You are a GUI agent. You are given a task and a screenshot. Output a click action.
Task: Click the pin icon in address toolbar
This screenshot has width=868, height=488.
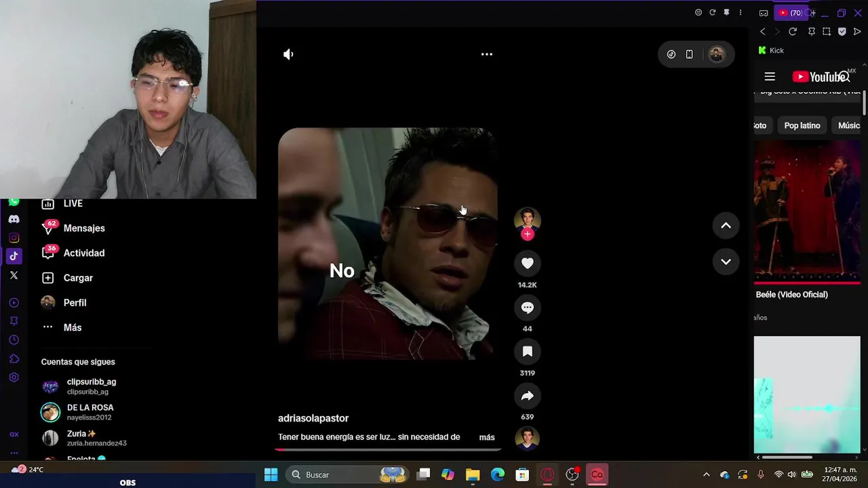(x=812, y=31)
